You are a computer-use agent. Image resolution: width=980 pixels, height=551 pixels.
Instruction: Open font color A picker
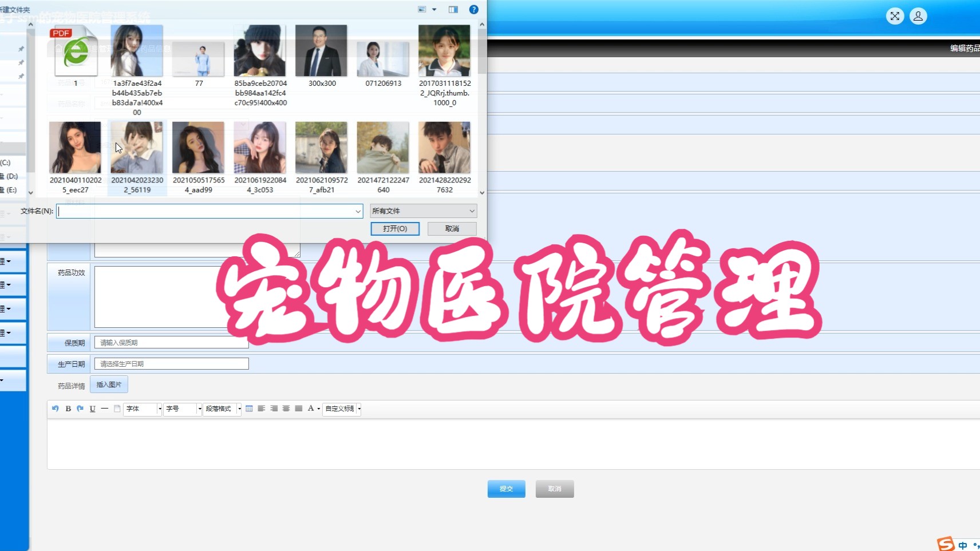click(x=311, y=409)
